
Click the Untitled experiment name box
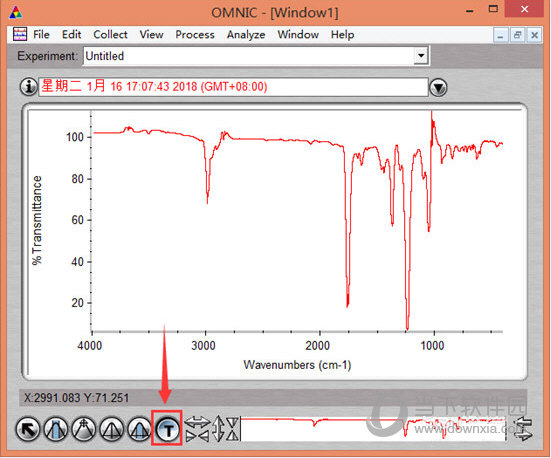(x=248, y=56)
